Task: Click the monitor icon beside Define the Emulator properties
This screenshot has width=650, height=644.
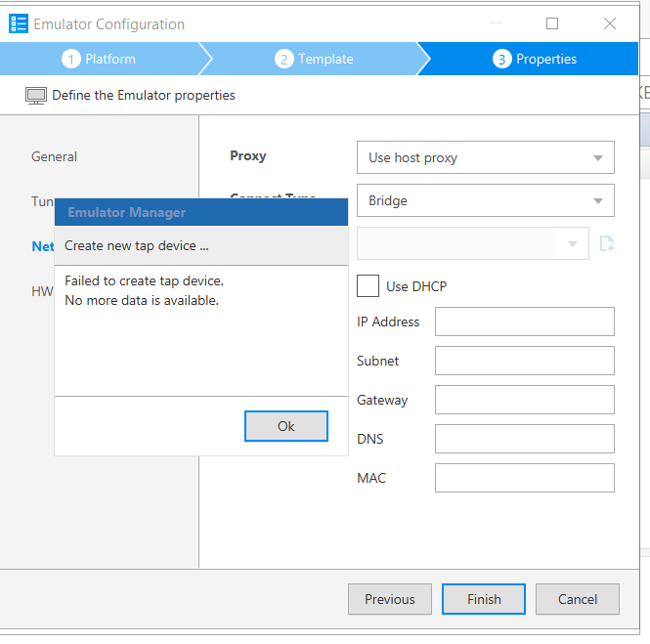Action: click(x=35, y=96)
